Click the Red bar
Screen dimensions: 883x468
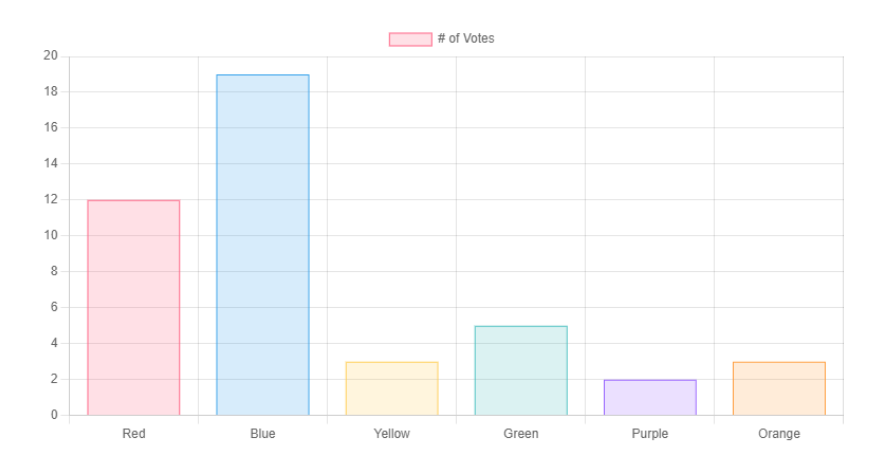pos(134,307)
